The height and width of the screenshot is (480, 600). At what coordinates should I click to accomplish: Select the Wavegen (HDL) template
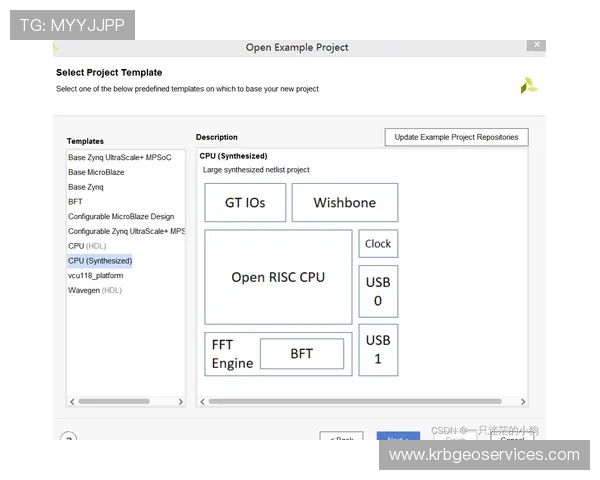[x=94, y=290]
